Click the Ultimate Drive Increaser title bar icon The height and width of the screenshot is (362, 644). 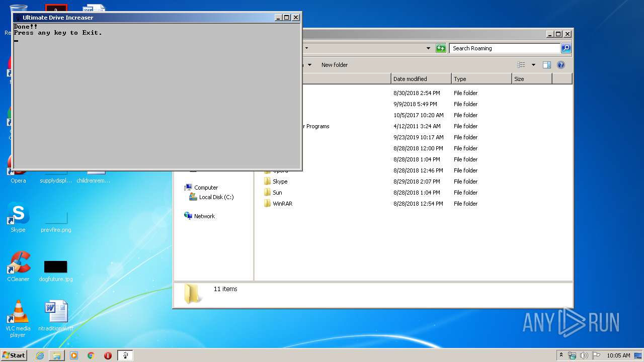coord(18,18)
